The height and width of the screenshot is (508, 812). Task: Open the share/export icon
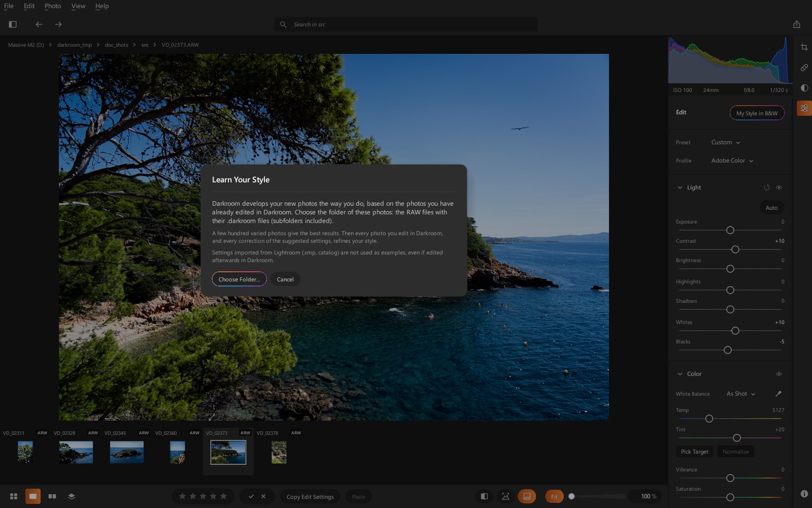(x=797, y=24)
